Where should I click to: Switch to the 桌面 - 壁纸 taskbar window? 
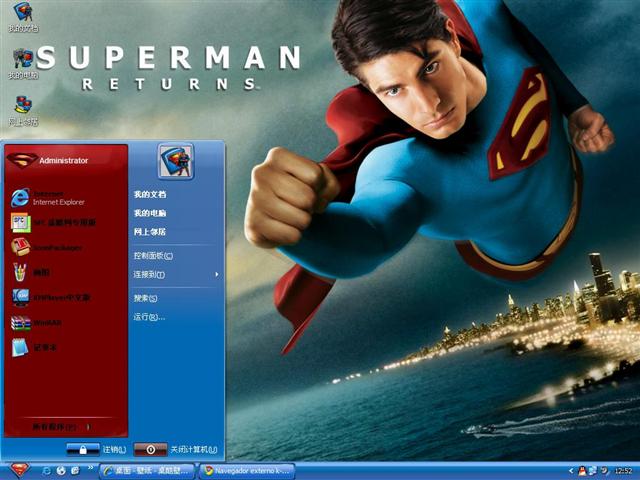coord(147,471)
